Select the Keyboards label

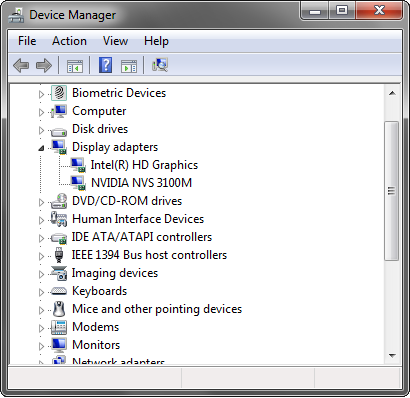(x=100, y=291)
